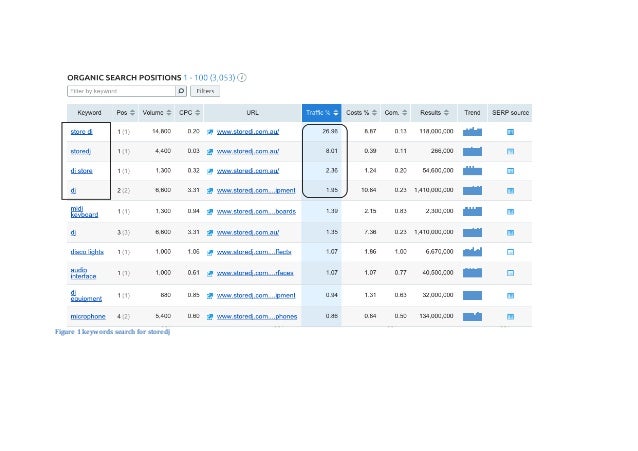Click the magnifier search button in keyword filter
This screenshot has width=638, height=451.
(176, 90)
